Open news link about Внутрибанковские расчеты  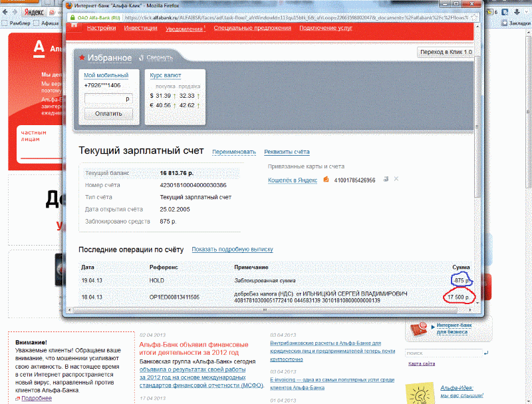pyautogui.click(x=332, y=351)
